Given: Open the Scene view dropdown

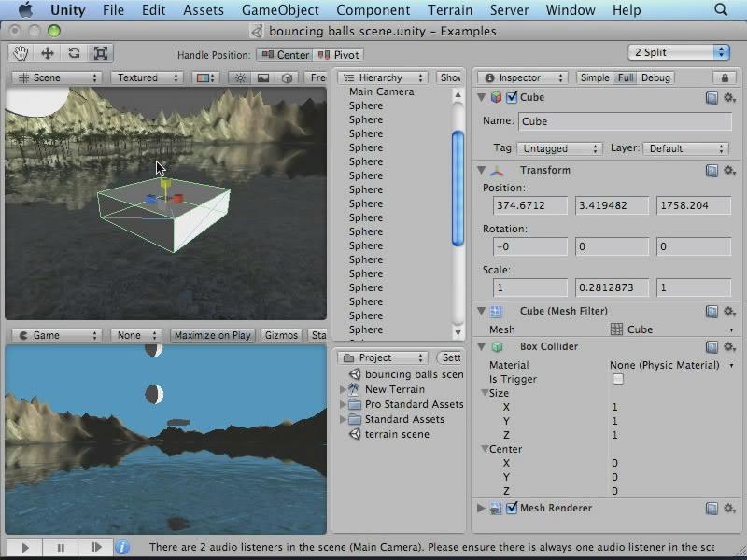Looking at the screenshot, I should point(57,78).
